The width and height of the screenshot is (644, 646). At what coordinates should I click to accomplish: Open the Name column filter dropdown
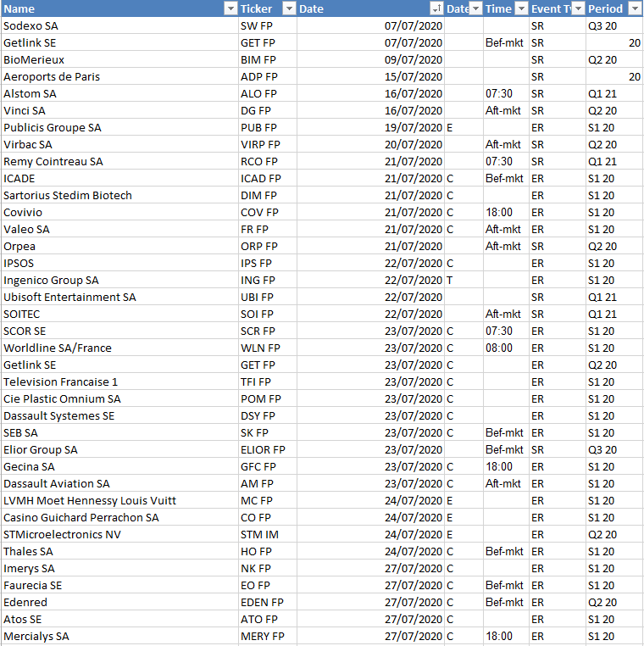tap(230, 8)
